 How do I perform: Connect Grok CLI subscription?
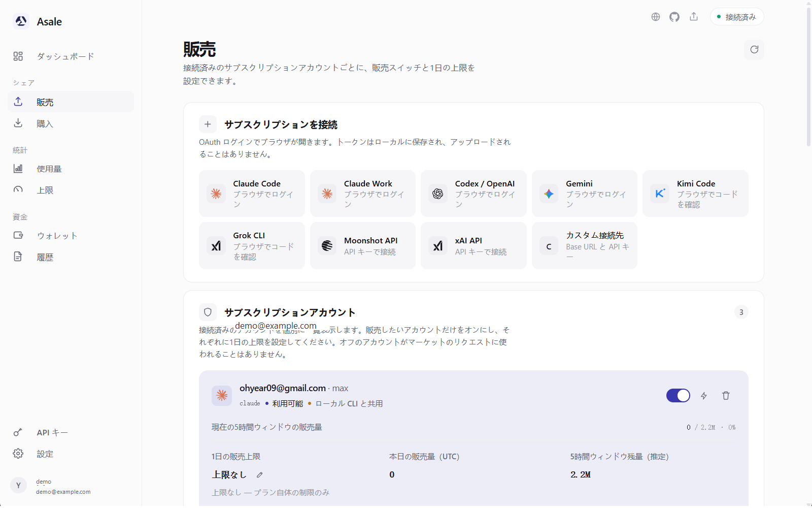252,245
